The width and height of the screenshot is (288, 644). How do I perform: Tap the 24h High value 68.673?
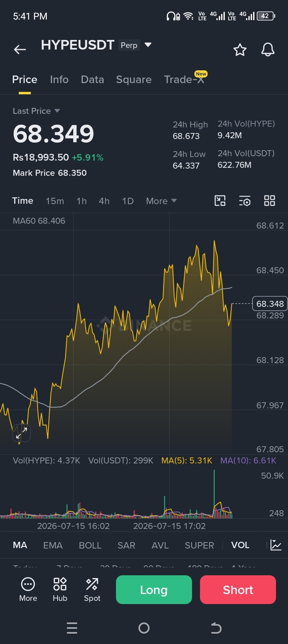(186, 136)
